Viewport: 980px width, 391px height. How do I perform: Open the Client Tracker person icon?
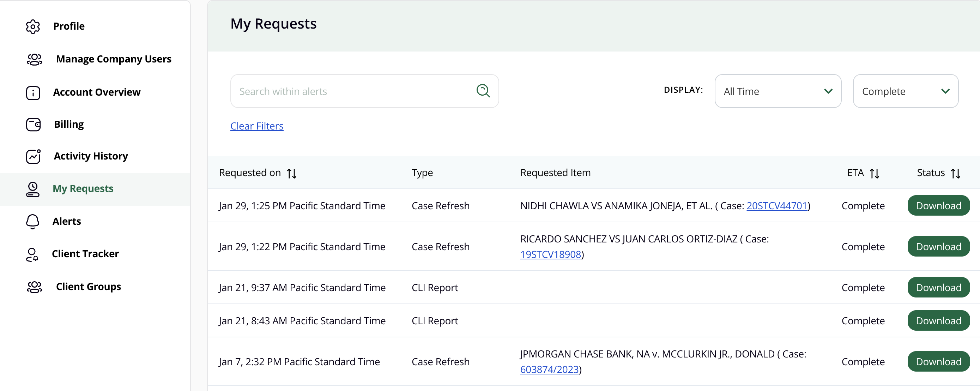click(x=32, y=254)
